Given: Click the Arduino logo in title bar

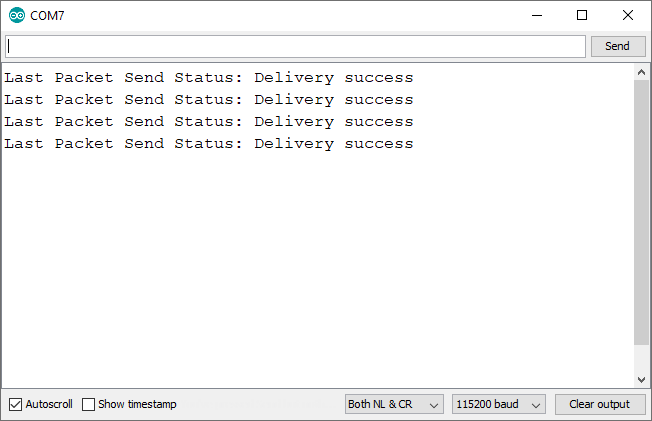Looking at the screenshot, I should [17, 15].
